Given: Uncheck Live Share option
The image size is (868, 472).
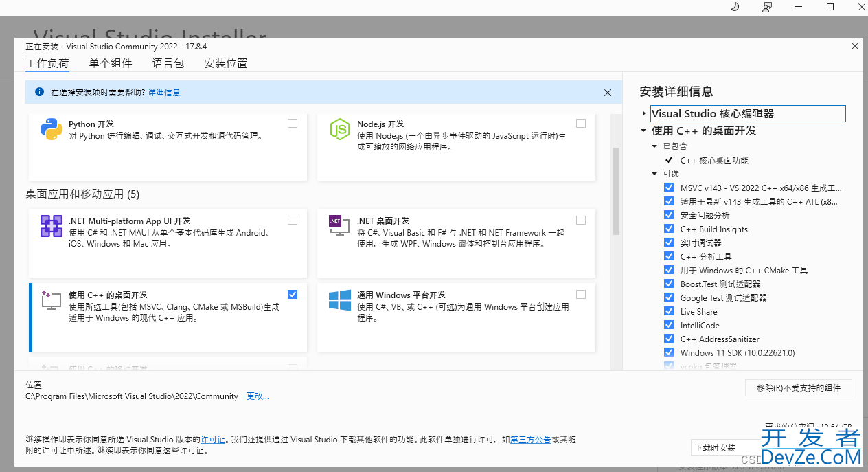Looking at the screenshot, I should [x=669, y=311].
